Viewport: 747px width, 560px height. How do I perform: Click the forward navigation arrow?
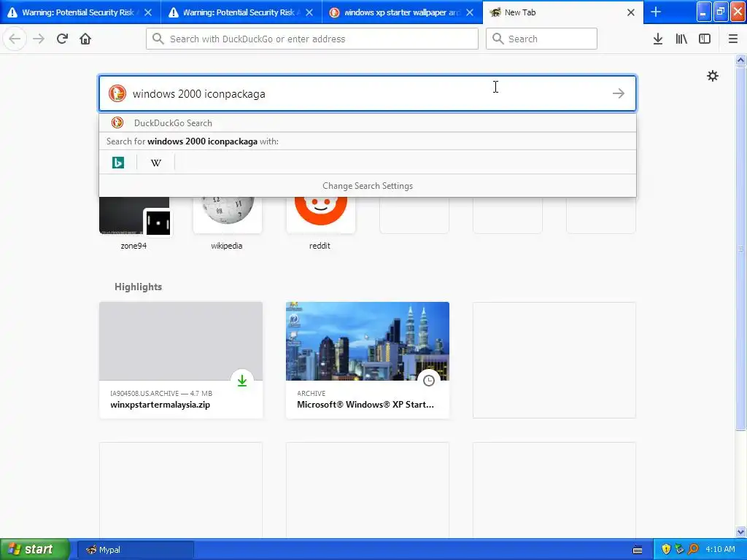pos(39,39)
